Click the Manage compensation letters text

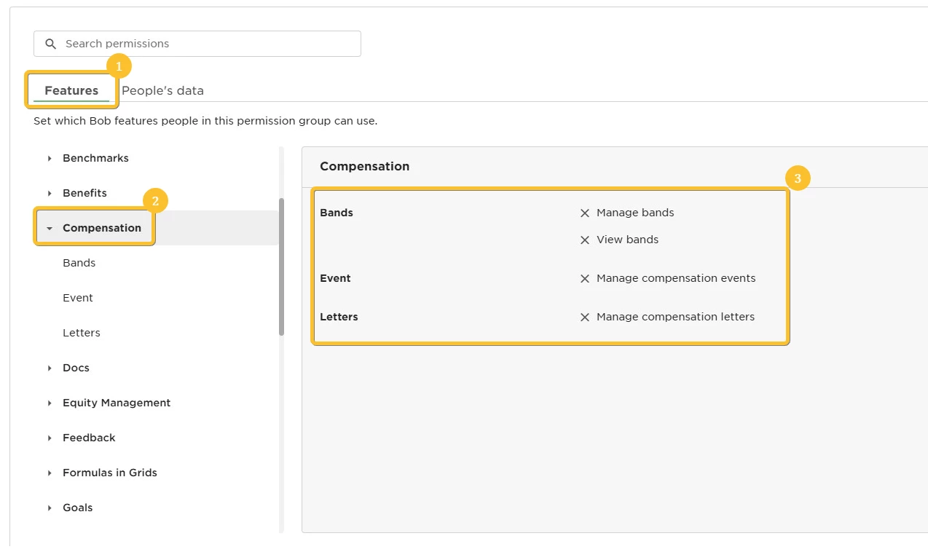tap(675, 317)
